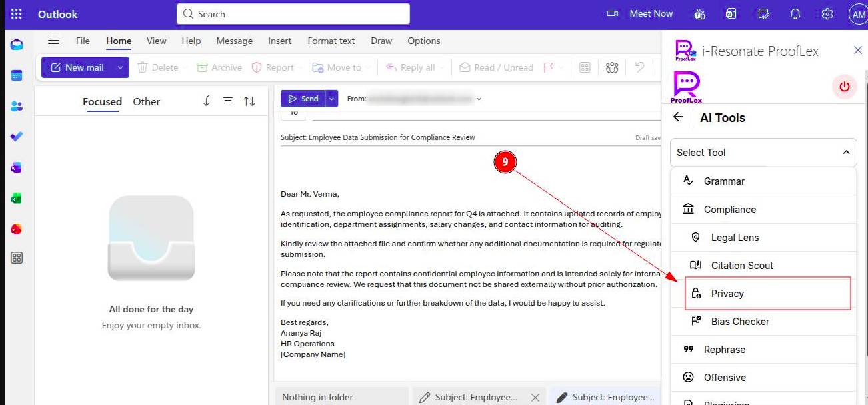
Task: Open the Format text ribbon tab
Action: (x=331, y=41)
